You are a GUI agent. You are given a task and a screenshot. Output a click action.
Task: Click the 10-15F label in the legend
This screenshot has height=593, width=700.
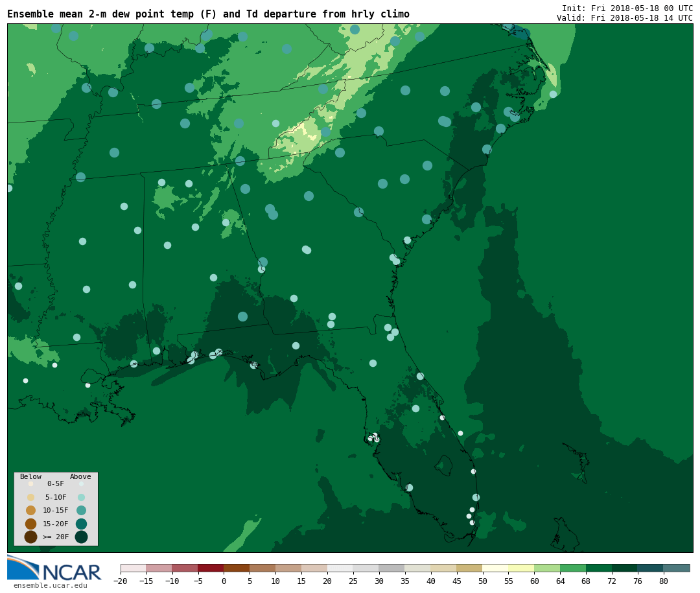pyautogui.click(x=55, y=510)
